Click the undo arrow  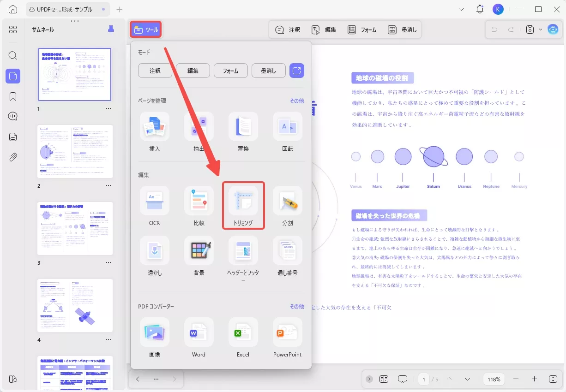pyautogui.click(x=495, y=30)
